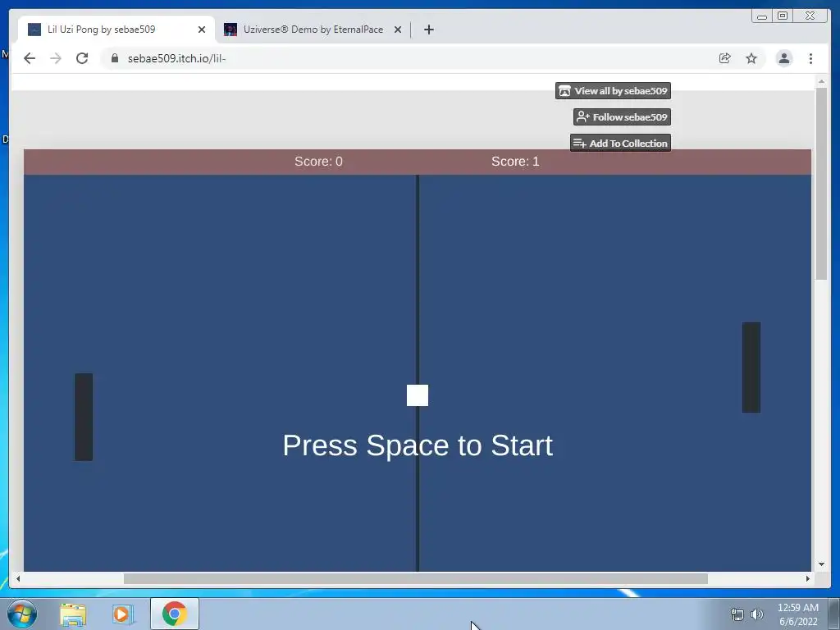Open the share page icon in address bar

[x=725, y=58]
